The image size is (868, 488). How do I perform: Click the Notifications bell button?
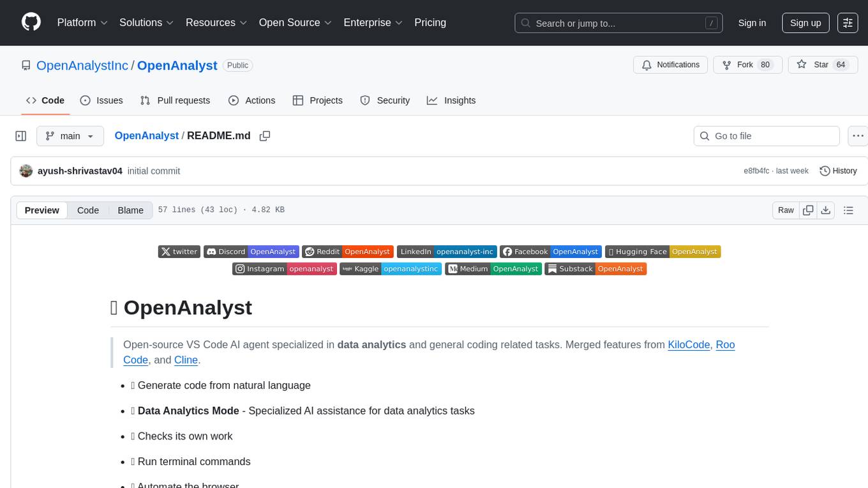click(670, 65)
